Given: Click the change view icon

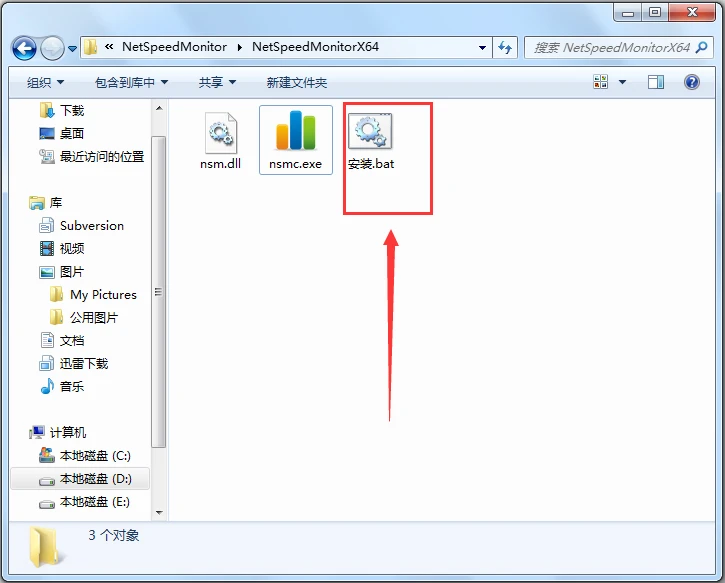Looking at the screenshot, I should [600, 82].
